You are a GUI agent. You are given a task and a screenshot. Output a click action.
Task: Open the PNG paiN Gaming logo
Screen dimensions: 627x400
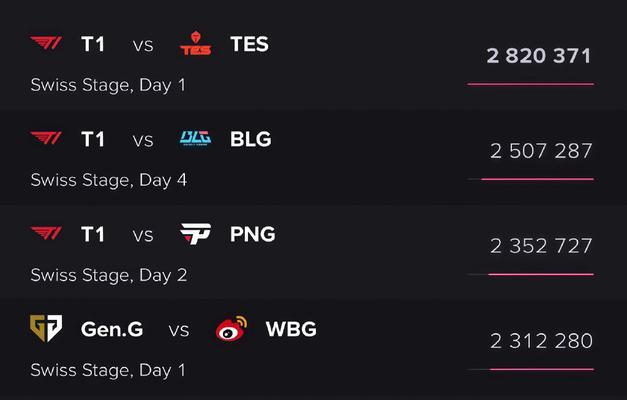pos(196,234)
